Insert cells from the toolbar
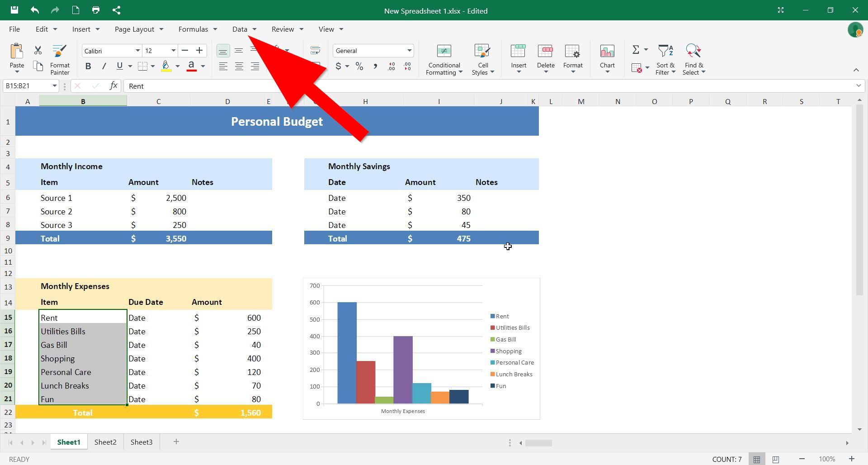The height and width of the screenshot is (465, 868). pos(519,59)
